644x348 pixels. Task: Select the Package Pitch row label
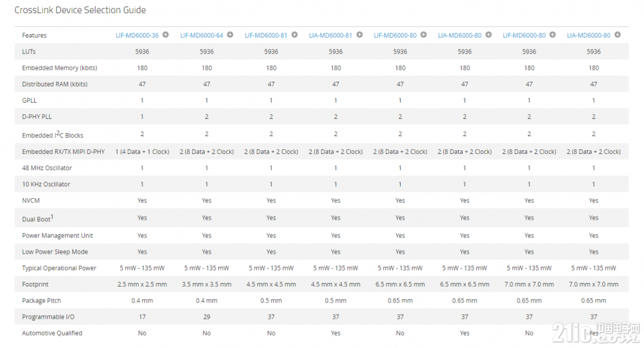click(42, 301)
